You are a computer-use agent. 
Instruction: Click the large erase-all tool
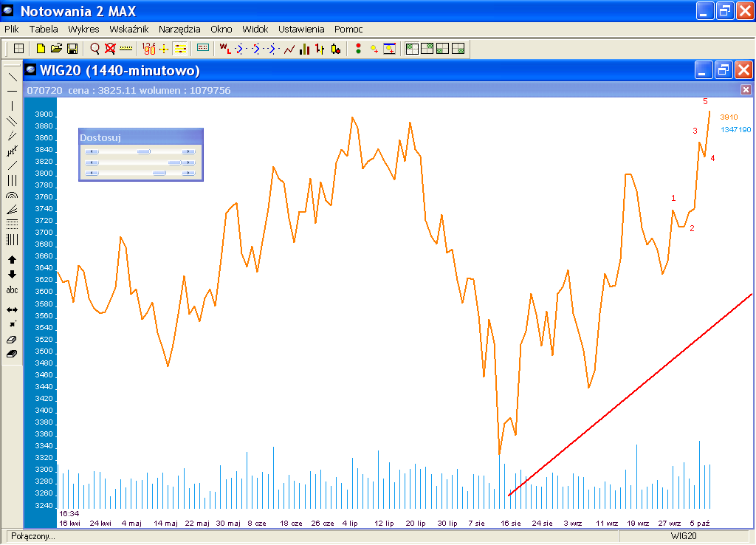[x=12, y=354]
